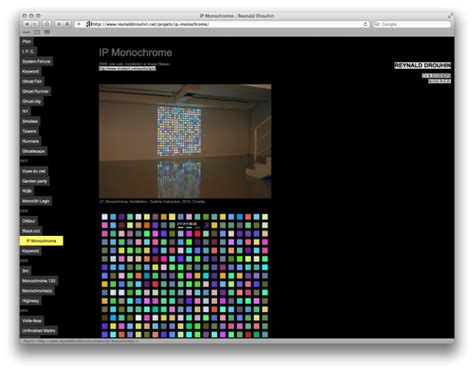Click the share button in Safari toolbar

tap(47, 24)
